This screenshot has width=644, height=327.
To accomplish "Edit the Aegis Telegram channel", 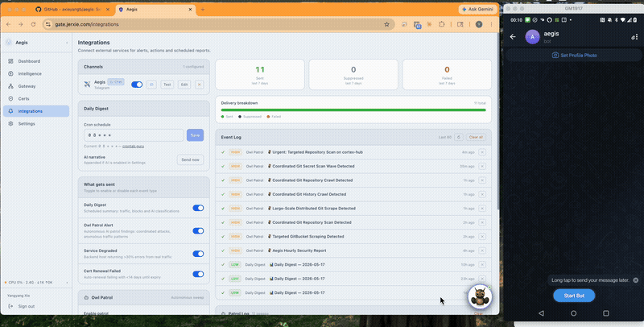I will 184,85.
